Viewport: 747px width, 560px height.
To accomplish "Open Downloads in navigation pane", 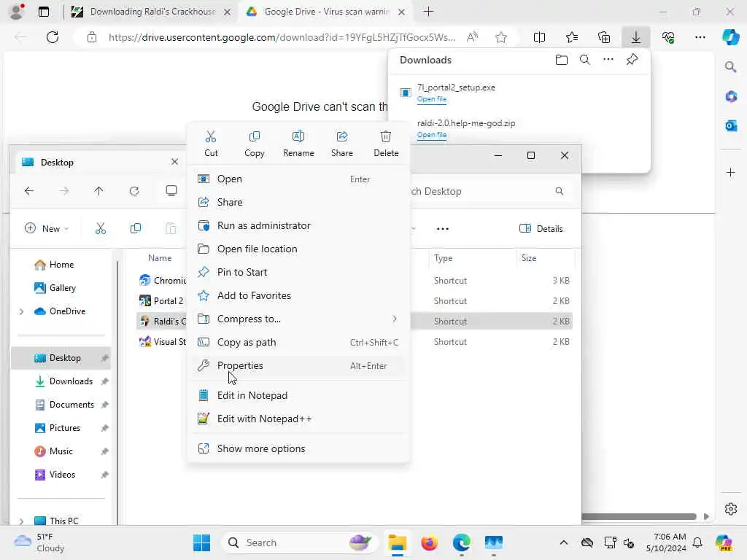I will coord(71,381).
